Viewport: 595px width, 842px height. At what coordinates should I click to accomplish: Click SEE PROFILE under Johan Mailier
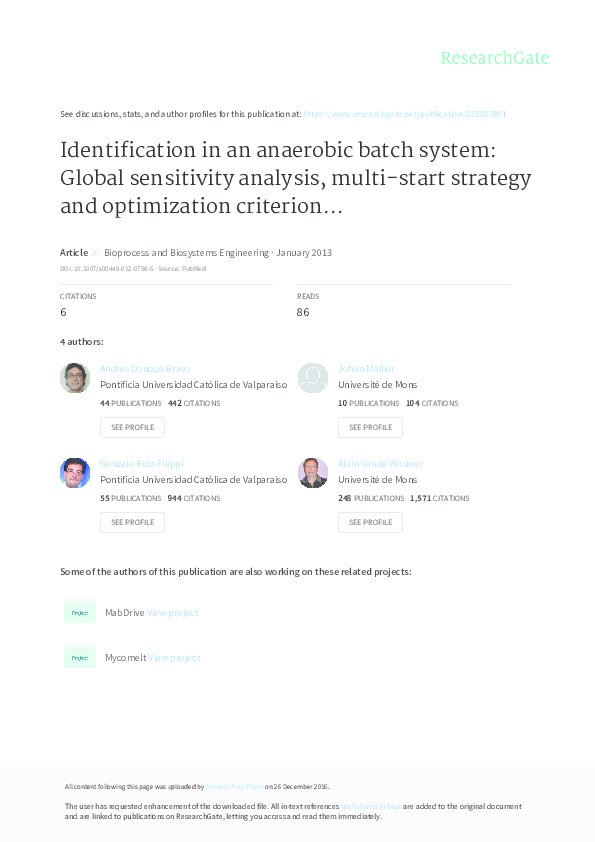370,427
